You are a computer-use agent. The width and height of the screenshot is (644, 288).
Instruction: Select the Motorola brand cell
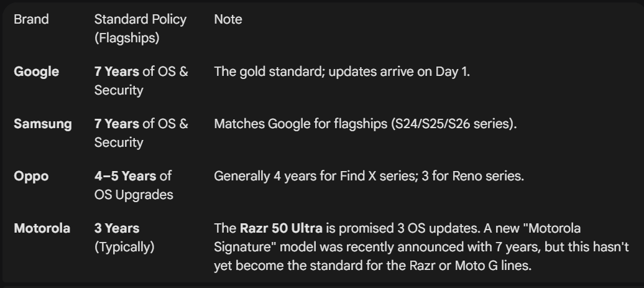(42, 228)
